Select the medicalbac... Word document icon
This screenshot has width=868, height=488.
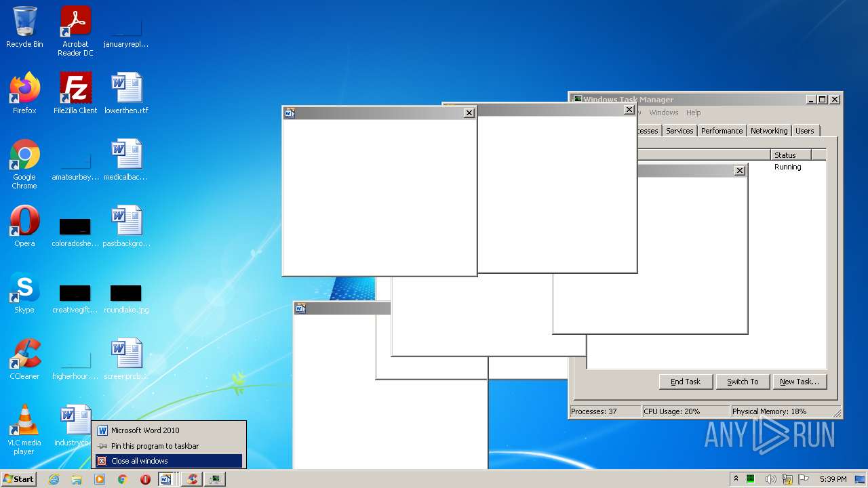point(126,160)
